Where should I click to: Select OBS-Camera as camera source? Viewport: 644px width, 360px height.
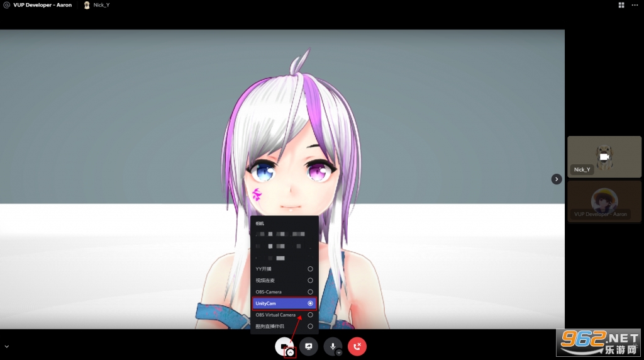[x=284, y=292]
